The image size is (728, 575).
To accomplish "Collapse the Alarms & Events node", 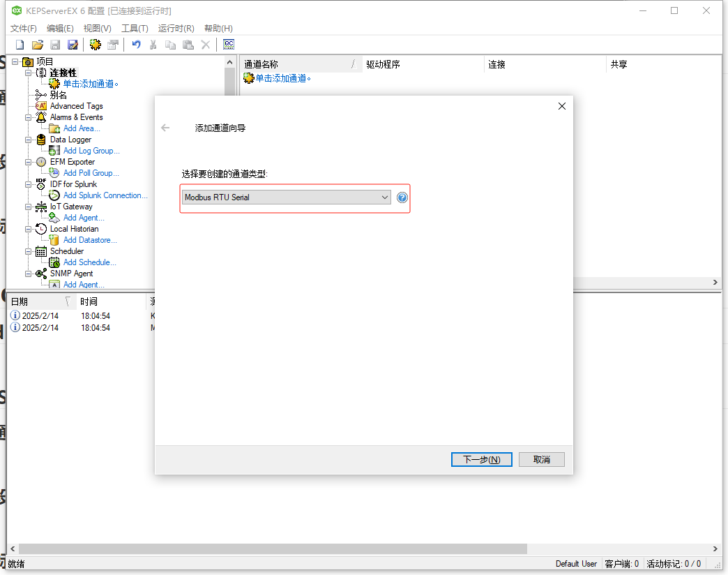I will (29, 117).
